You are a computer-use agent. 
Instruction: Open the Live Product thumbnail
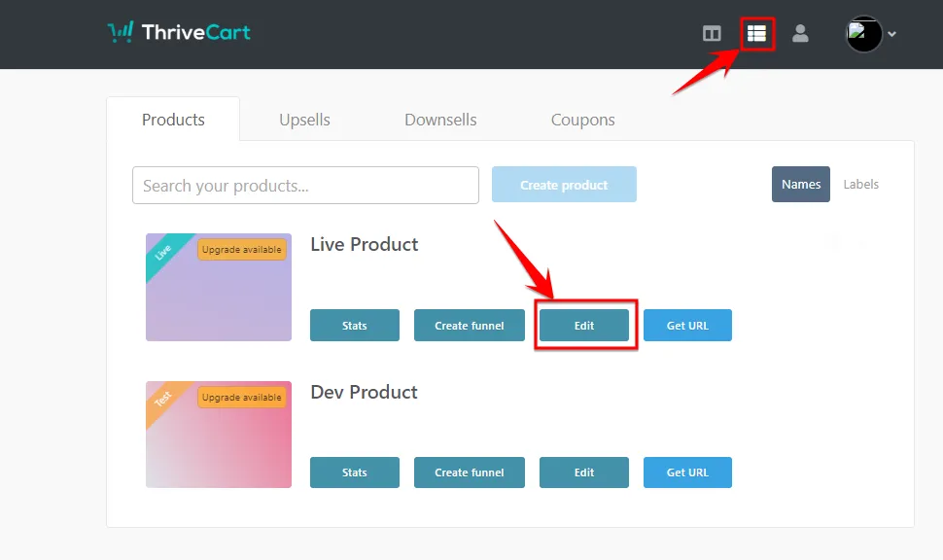coord(219,288)
